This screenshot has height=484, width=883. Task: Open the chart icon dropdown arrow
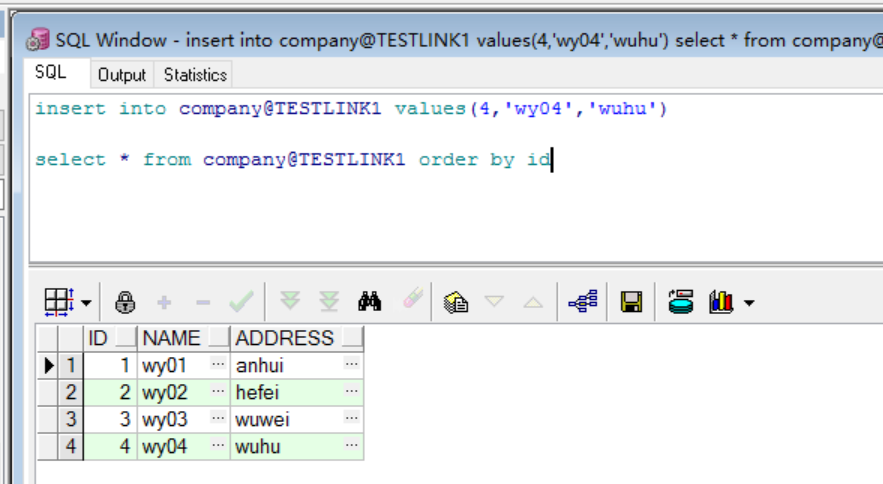[x=748, y=302]
